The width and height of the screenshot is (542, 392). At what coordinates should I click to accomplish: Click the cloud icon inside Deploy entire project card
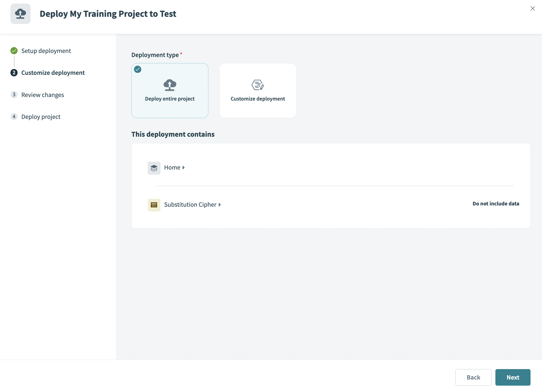click(x=170, y=85)
